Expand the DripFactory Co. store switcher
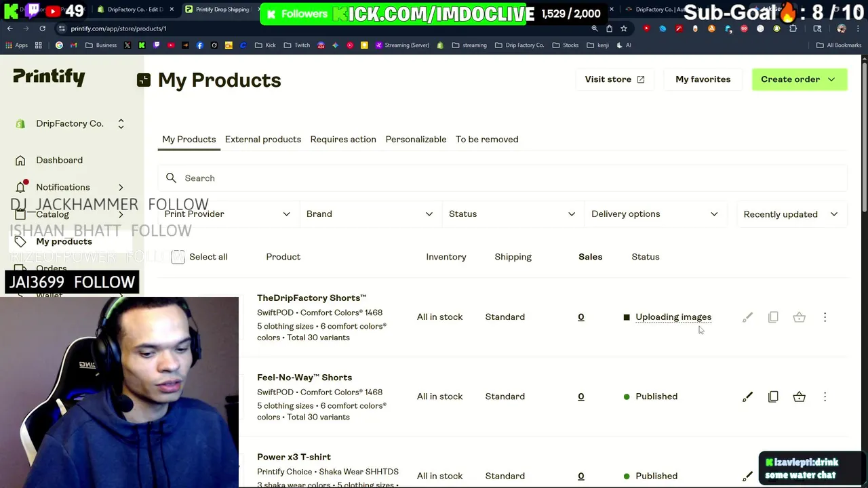This screenshot has width=868, height=488. pos(121,124)
